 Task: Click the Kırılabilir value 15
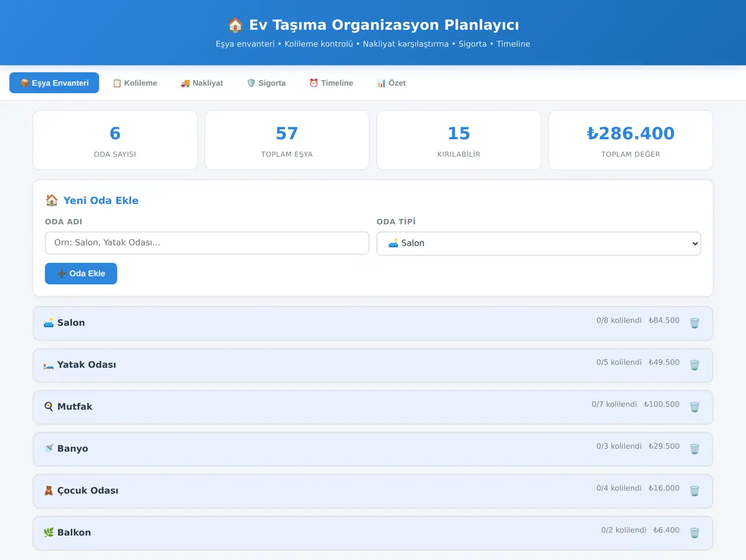click(x=459, y=134)
